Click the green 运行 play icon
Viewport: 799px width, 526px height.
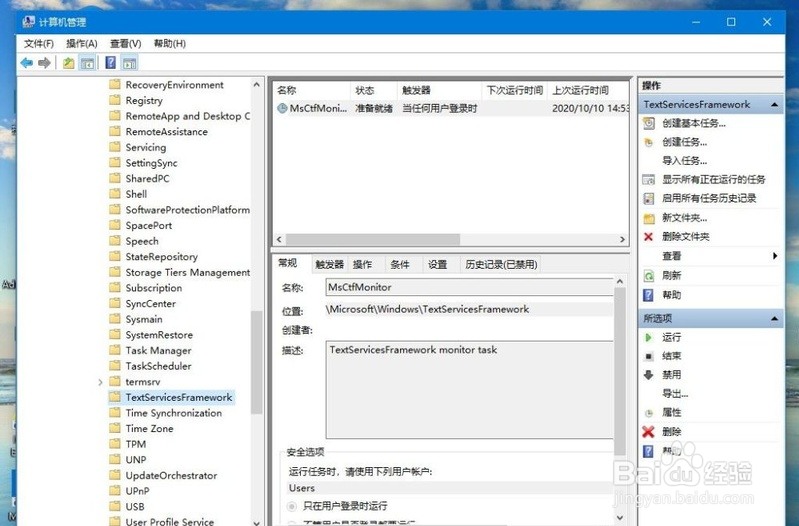648,337
